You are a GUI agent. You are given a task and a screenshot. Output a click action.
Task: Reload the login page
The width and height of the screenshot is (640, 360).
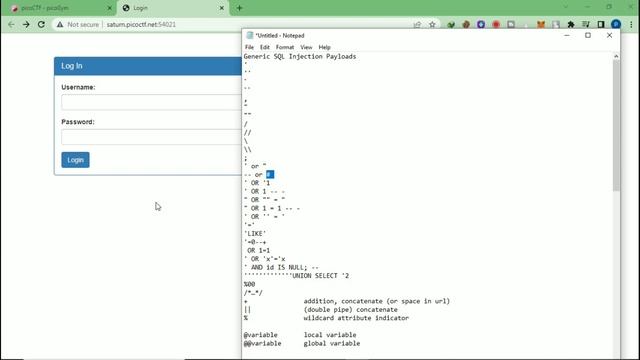pos(41,24)
